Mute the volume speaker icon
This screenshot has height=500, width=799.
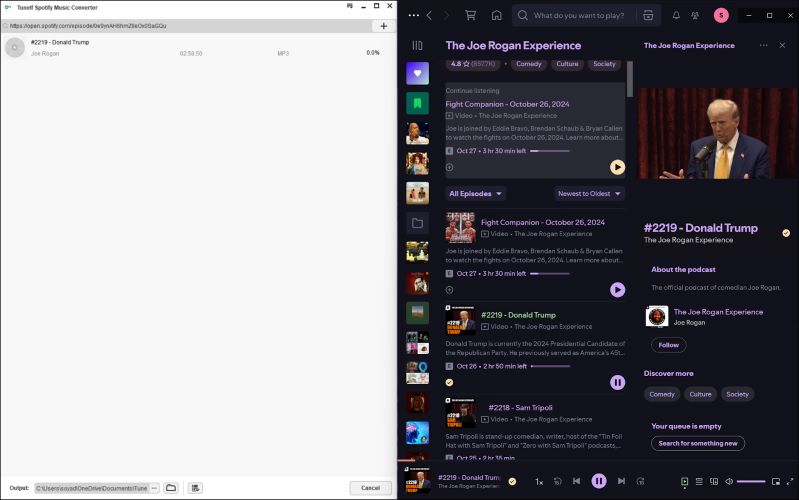pos(729,481)
